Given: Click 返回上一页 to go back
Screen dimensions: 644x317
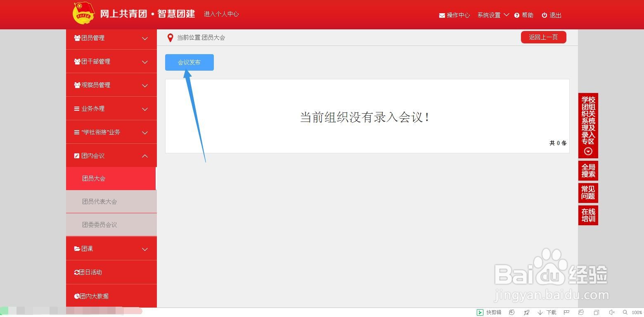Looking at the screenshot, I should pyautogui.click(x=543, y=37).
